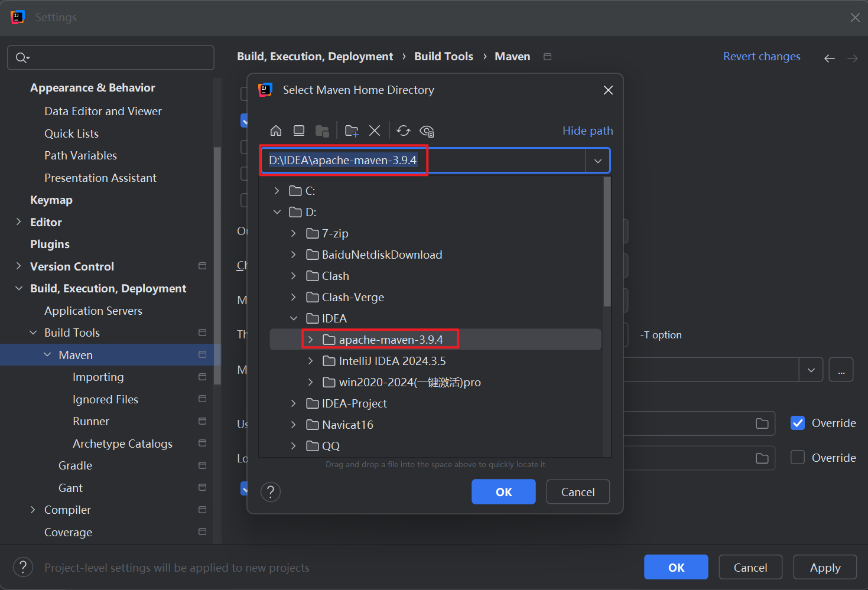Click project-level icon on Version Control row

coord(202,266)
